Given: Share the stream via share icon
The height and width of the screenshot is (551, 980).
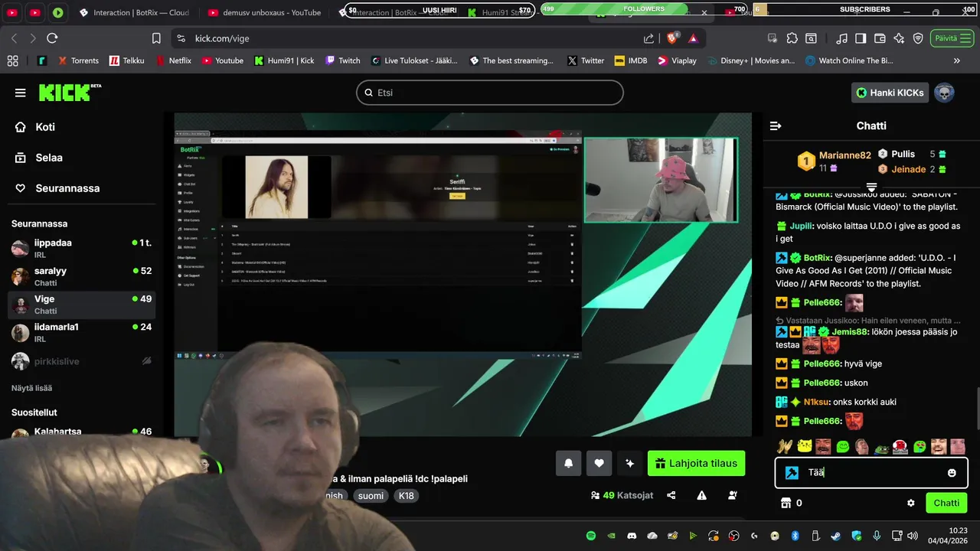Looking at the screenshot, I should (671, 495).
